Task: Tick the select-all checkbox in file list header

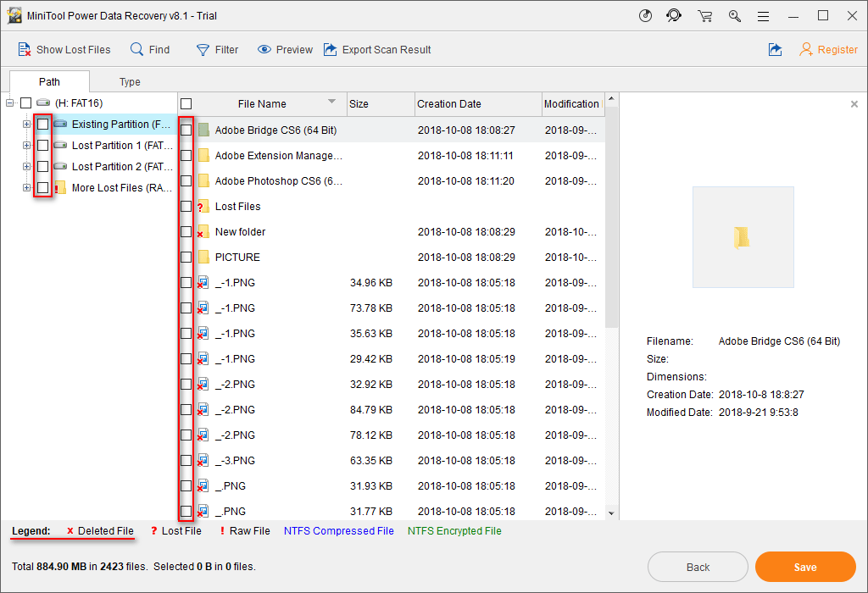Action: coord(186,104)
